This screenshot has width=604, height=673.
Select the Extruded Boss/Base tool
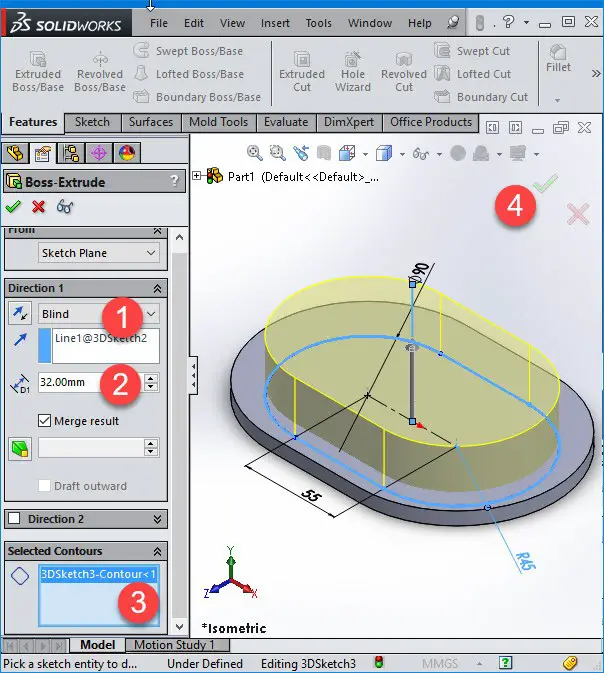pos(38,72)
